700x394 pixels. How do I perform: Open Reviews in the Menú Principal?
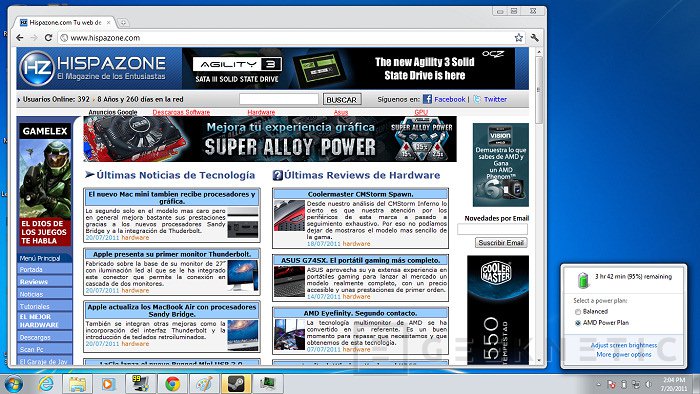click(33, 282)
